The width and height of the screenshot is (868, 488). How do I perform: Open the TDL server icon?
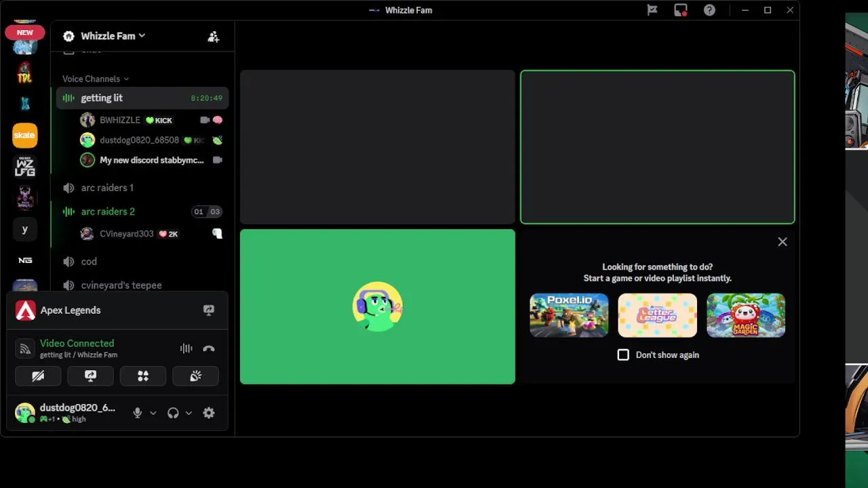point(25,73)
